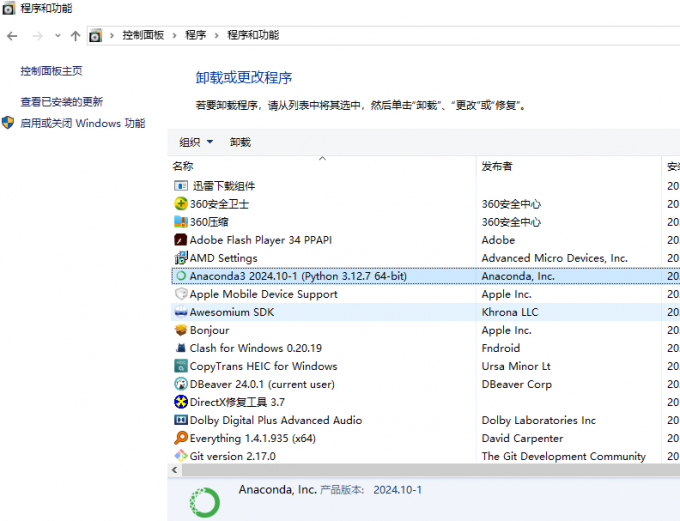The image size is (680, 521).
Task: Click the Windows features shield icon
Action: tap(8, 123)
